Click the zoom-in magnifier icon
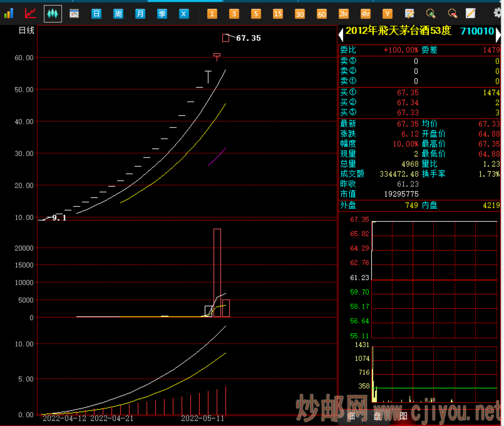The height and width of the screenshot is (426, 504). pyautogui.click(x=431, y=14)
